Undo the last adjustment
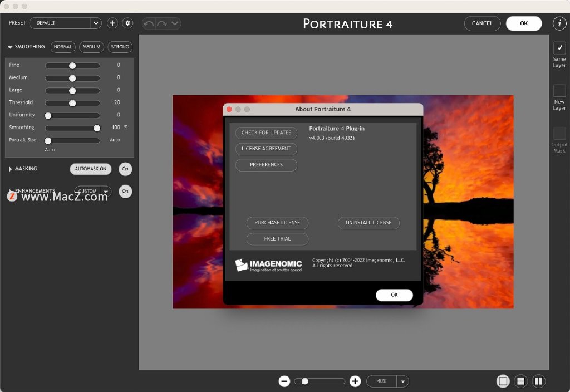This screenshot has width=570, height=392. click(x=148, y=23)
